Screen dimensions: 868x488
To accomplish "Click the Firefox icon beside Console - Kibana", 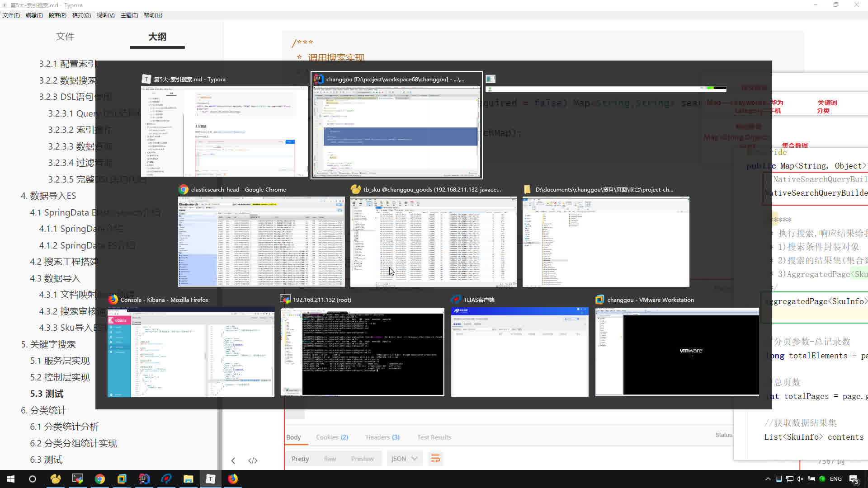I will [x=113, y=300].
